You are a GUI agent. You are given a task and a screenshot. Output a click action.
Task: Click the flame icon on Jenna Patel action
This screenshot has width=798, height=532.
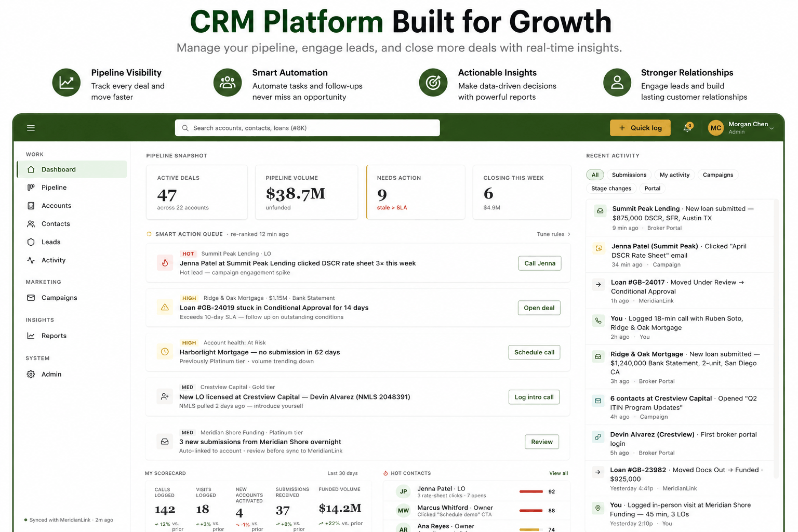tap(165, 263)
